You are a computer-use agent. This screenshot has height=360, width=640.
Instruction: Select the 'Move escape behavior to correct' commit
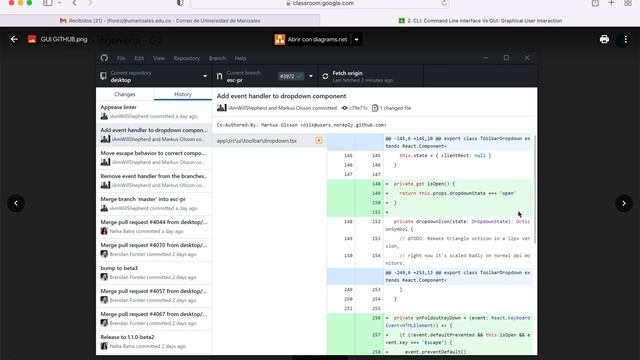pos(154,158)
